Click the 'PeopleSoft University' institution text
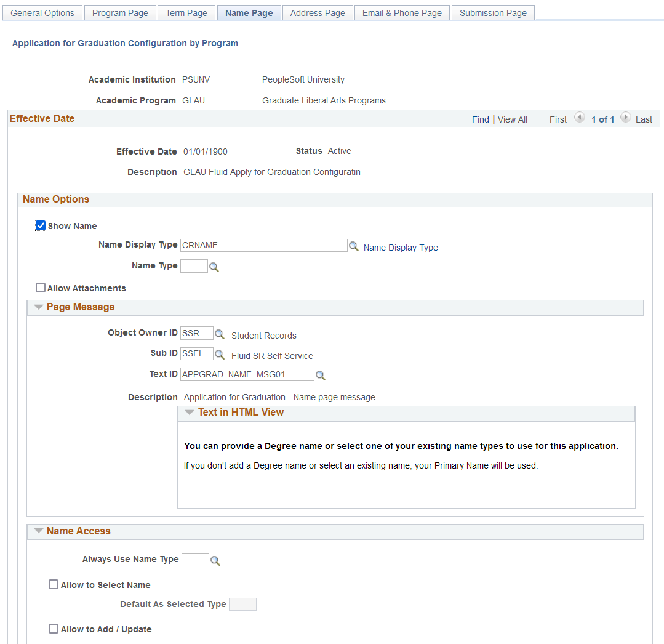Screen dimensions: 664x644 (x=303, y=79)
